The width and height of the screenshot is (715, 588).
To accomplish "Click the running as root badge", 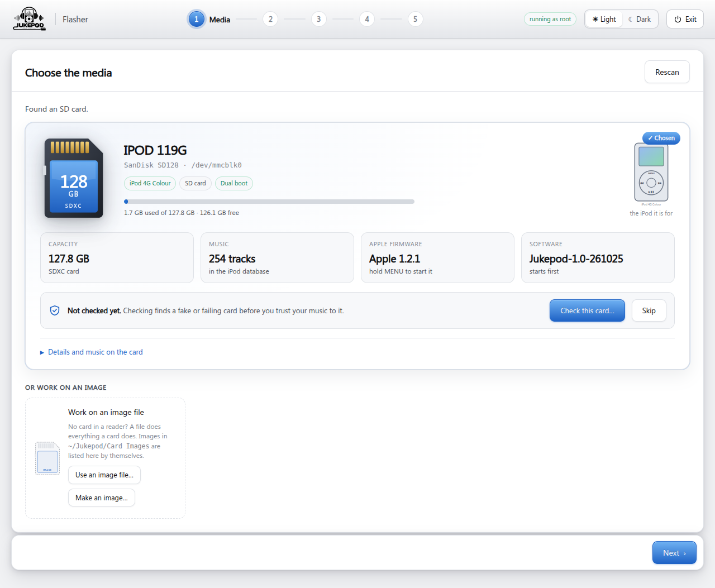I will coord(550,19).
